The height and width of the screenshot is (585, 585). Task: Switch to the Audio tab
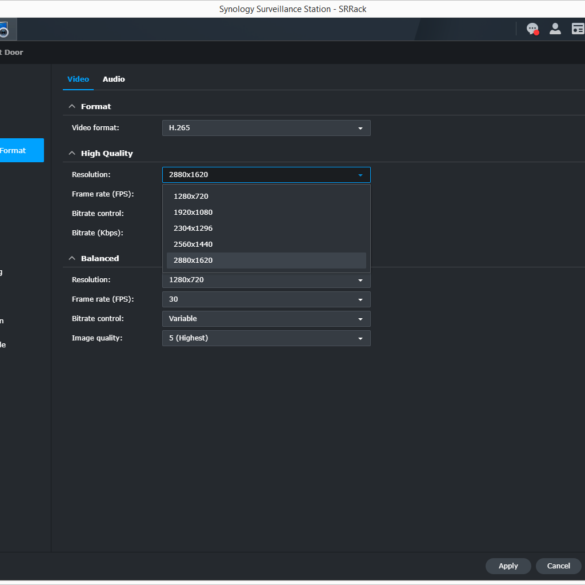tap(114, 79)
